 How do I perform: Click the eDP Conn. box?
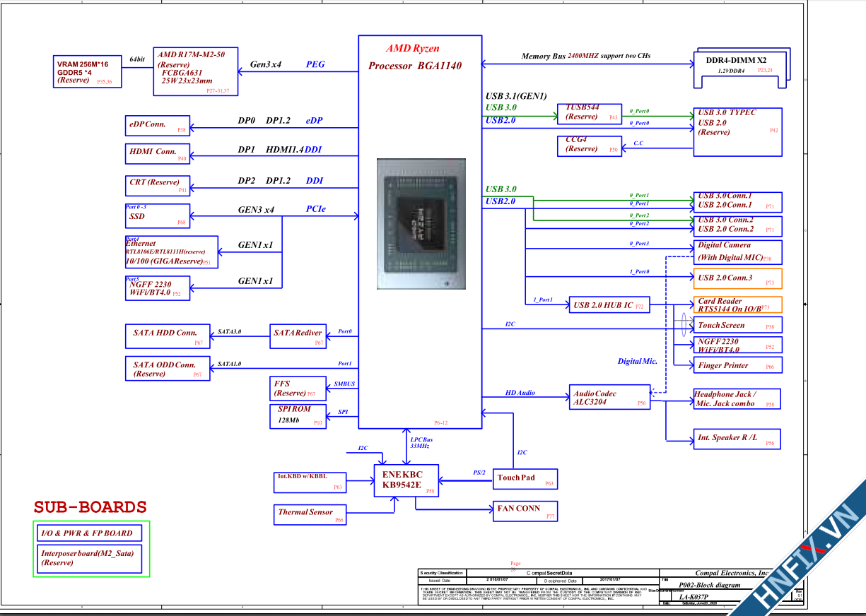(x=157, y=126)
